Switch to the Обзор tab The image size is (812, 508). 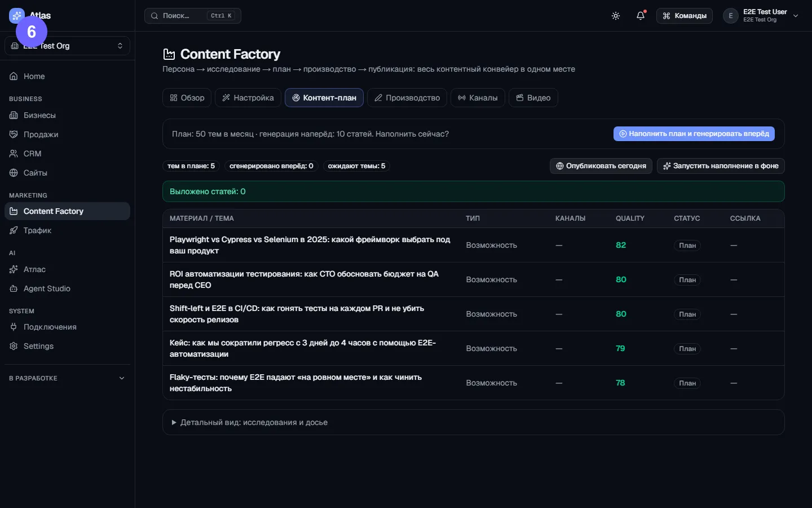(x=187, y=98)
